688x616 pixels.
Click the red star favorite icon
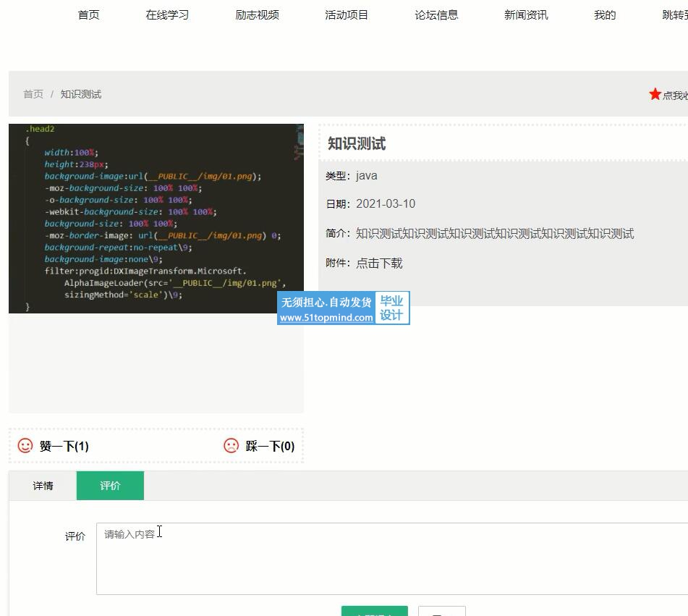point(655,94)
